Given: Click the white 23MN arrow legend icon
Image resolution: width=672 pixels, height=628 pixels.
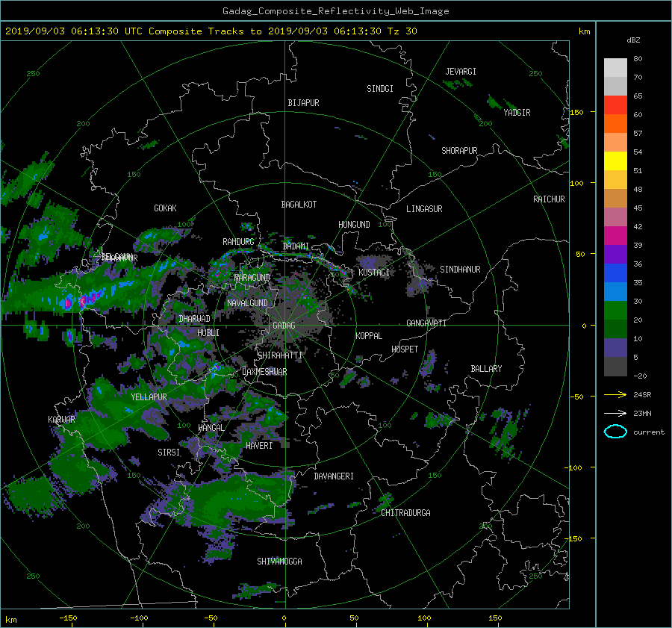Looking at the screenshot, I should coord(615,413).
